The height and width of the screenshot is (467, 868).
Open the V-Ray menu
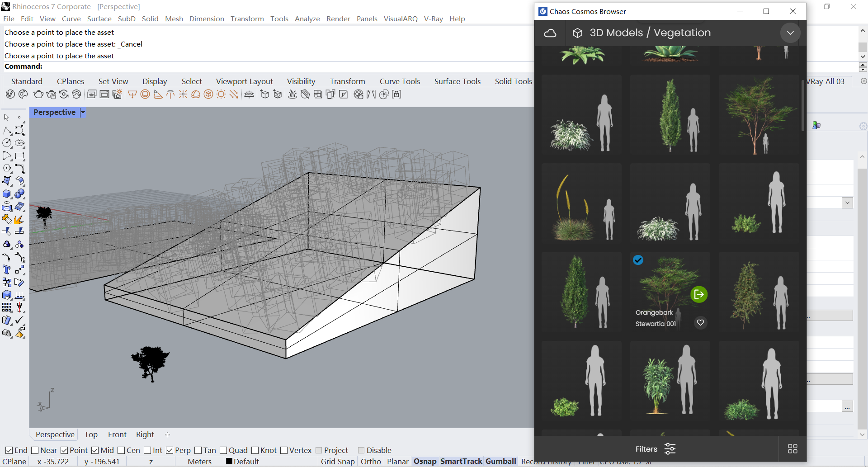coord(433,19)
